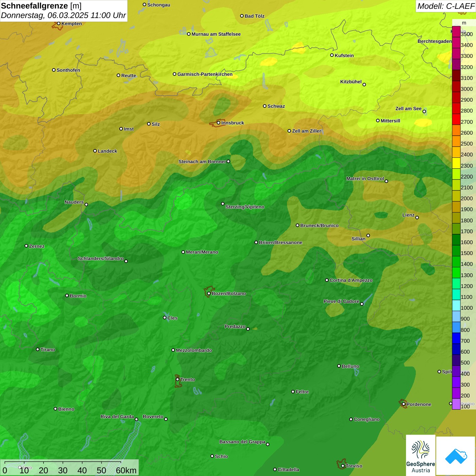
Task: Click the Cittadella label
Action: tap(288, 470)
